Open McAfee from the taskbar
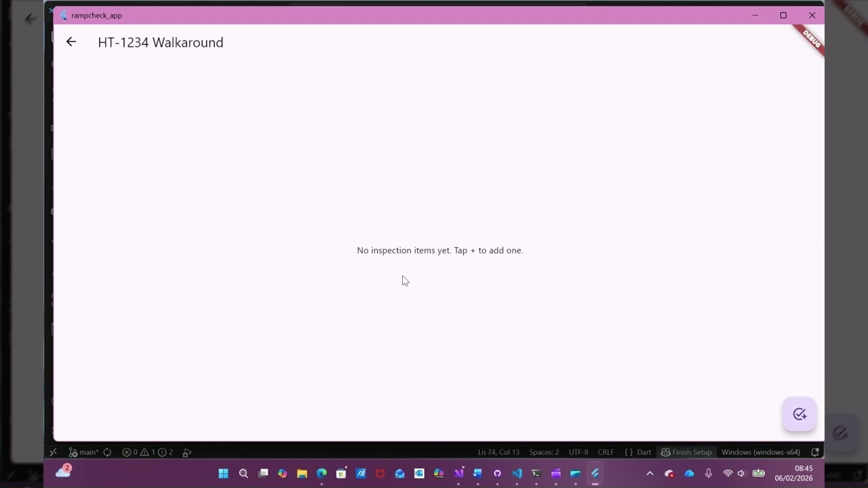This screenshot has height=488, width=868. (x=380, y=473)
